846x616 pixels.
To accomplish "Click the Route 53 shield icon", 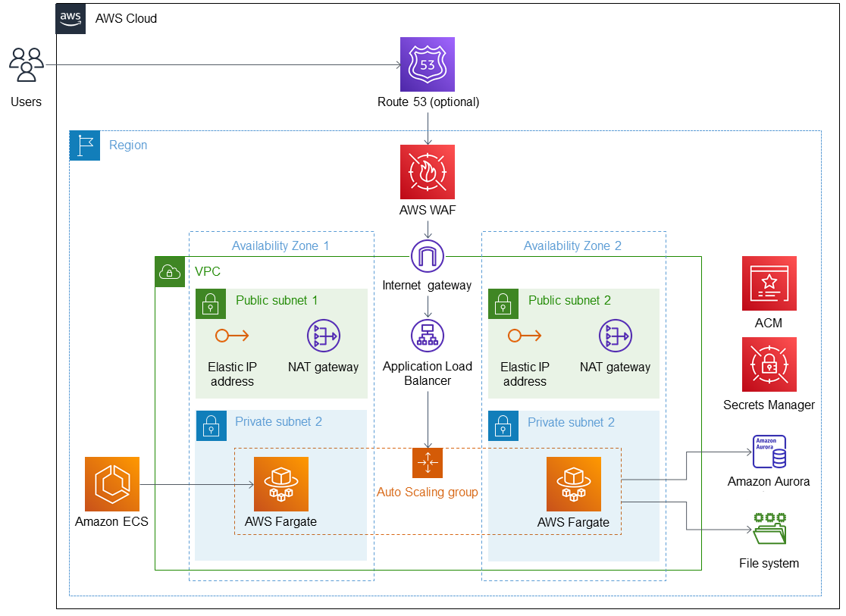I will (x=428, y=64).
